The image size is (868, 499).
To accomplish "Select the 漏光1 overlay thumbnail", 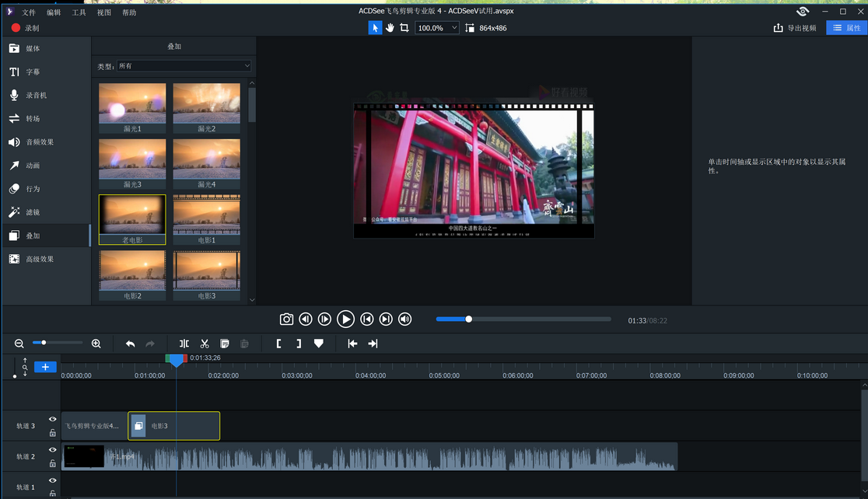I will click(132, 108).
